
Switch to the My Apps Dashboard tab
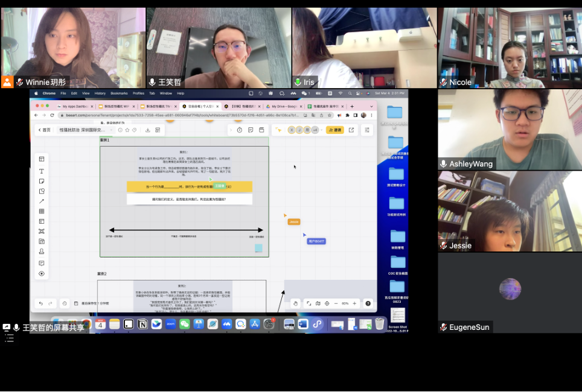pos(75,106)
